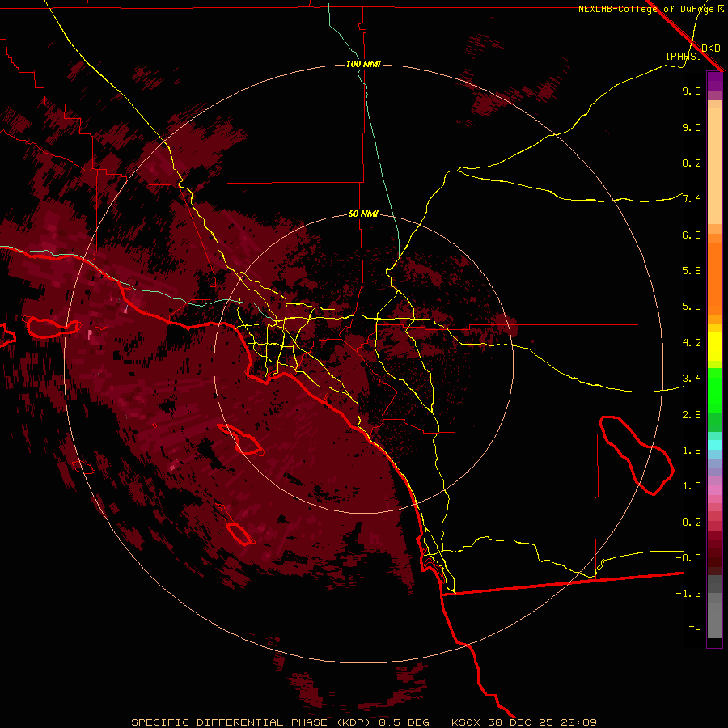The width and height of the screenshot is (728, 728).
Task: Click the 9.8 color scale value
Action: 692,91
